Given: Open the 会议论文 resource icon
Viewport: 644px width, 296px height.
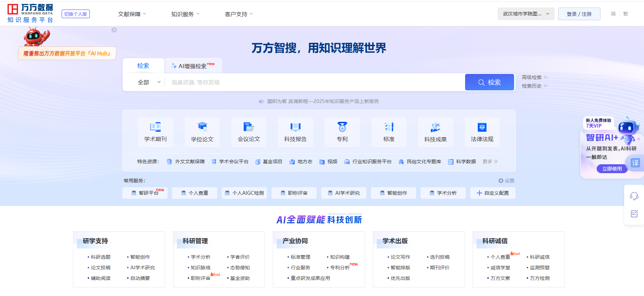Looking at the screenshot, I should 249,132.
